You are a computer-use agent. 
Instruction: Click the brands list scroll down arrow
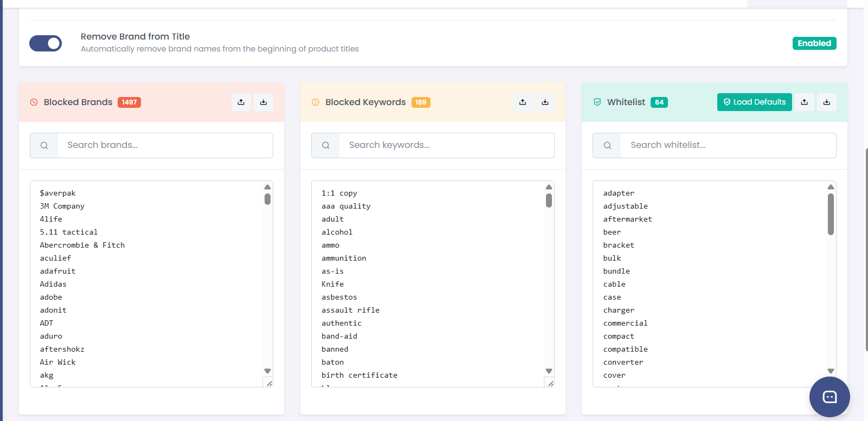point(267,371)
